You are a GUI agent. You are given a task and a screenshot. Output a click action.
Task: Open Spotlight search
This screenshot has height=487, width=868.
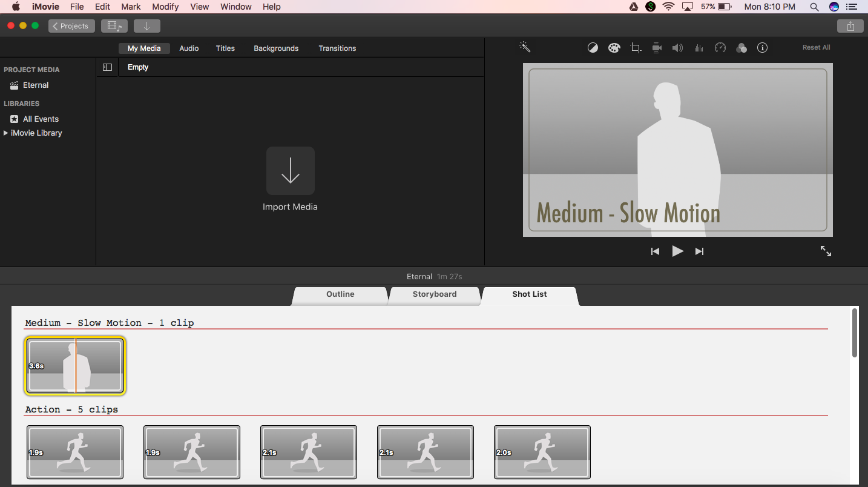[x=814, y=7]
